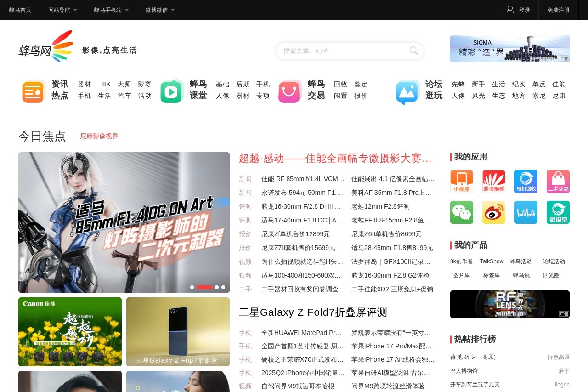The image size is (588, 392).
Task: Click the Fengniao site logo
Action: coord(46,46)
